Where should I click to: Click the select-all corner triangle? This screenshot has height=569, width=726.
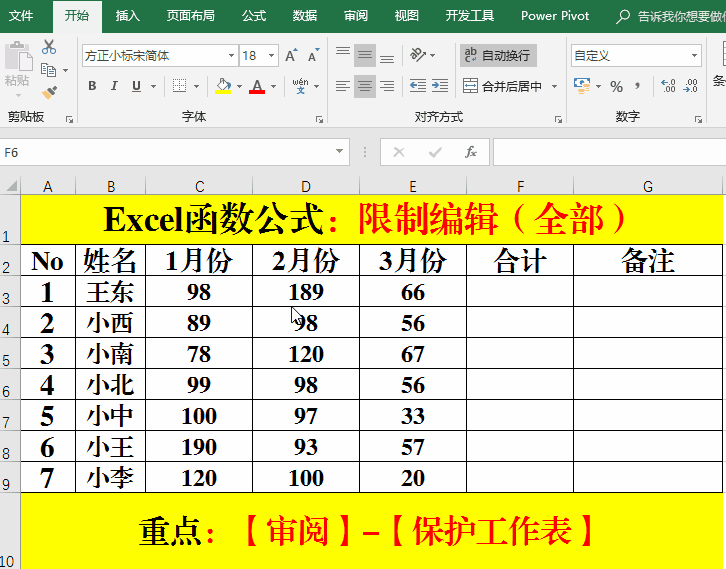click(x=11, y=186)
